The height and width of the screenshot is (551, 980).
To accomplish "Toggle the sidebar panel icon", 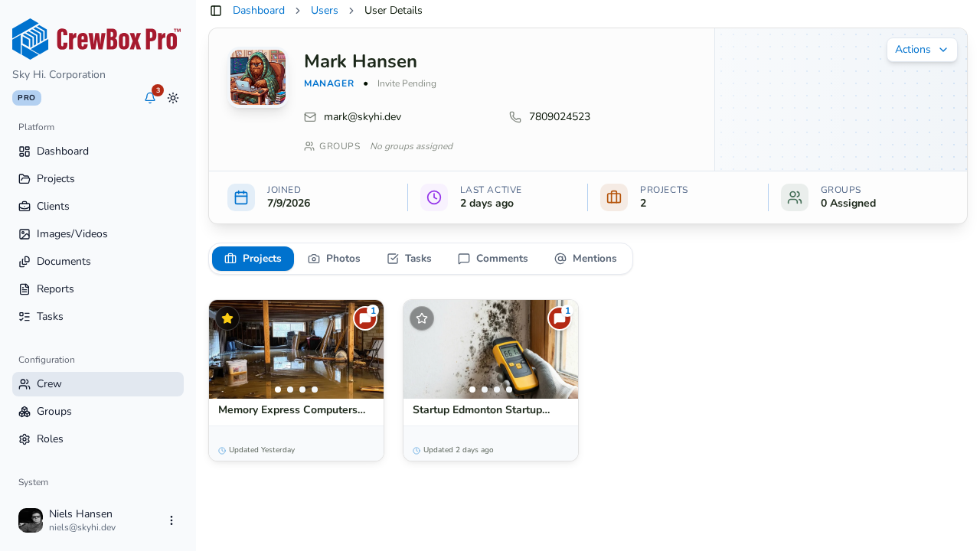I will (216, 11).
